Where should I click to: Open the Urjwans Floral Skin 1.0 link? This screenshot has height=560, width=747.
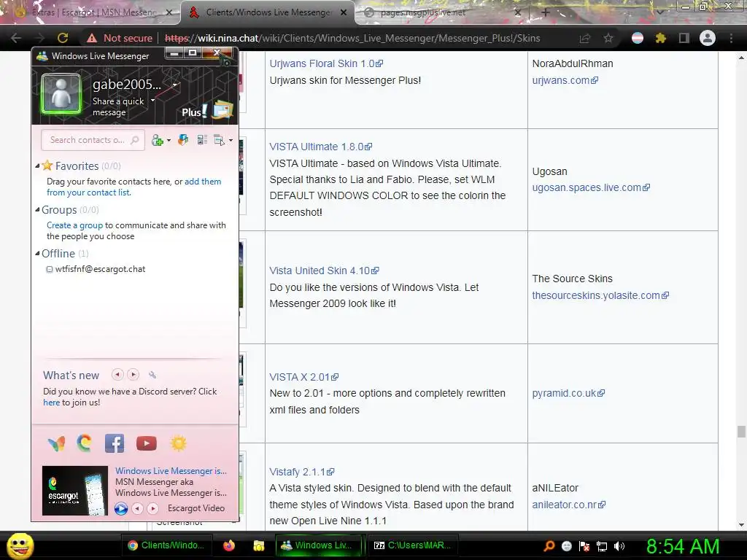[326, 63]
